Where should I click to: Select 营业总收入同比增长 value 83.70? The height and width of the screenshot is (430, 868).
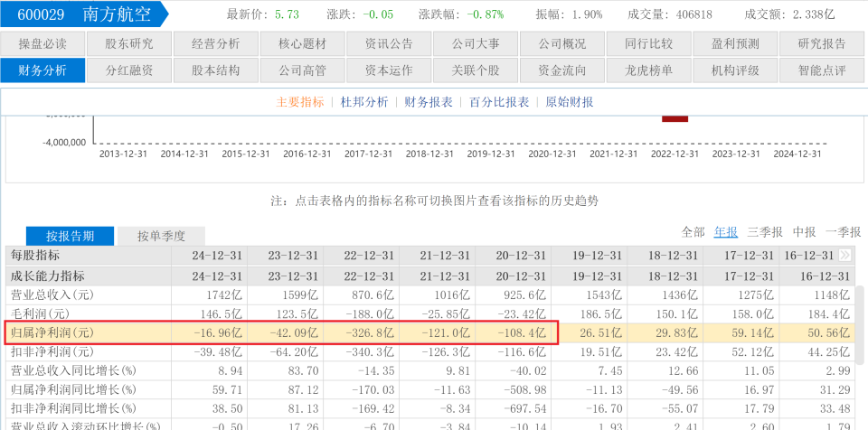[303, 370]
